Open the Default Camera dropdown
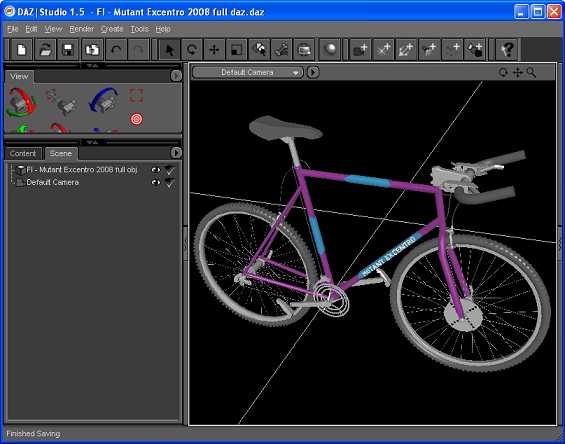 (x=248, y=72)
